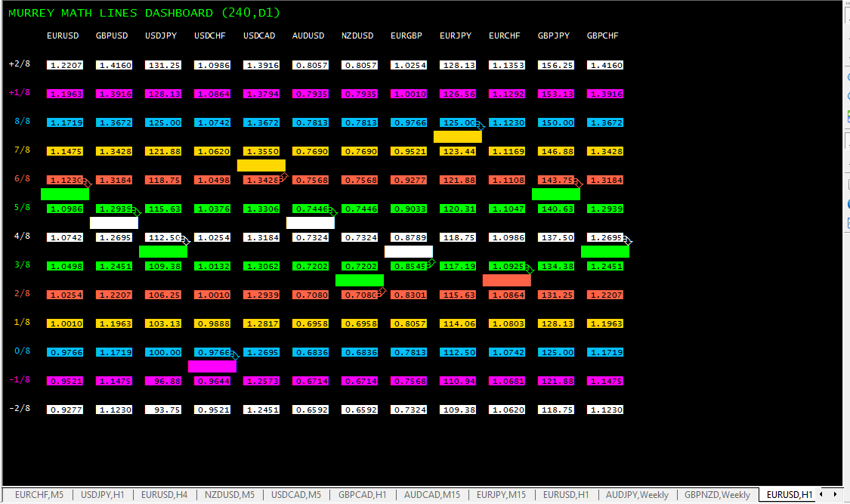Click the yellow price bar under EURJPY 8/8
The height and width of the screenshot is (504, 850).
point(458,137)
